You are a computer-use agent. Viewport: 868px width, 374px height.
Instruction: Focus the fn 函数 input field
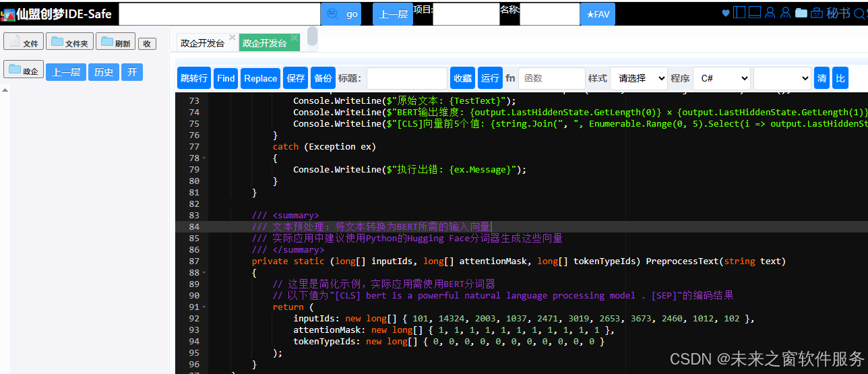(x=552, y=78)
